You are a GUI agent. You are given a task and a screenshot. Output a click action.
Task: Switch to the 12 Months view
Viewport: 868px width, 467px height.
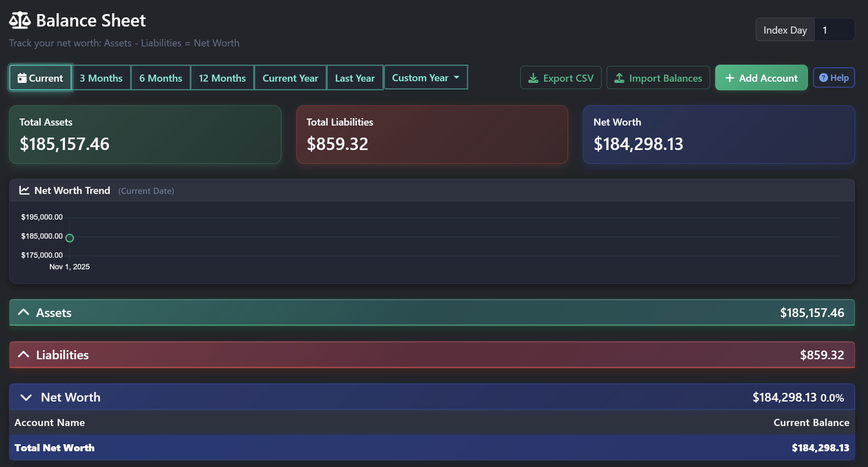tap(222, 77)
